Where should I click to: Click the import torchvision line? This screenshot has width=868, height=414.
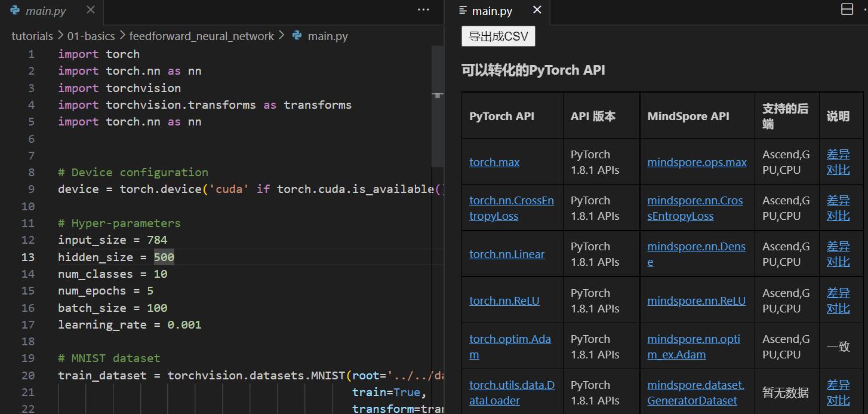[x=119, y=88]
